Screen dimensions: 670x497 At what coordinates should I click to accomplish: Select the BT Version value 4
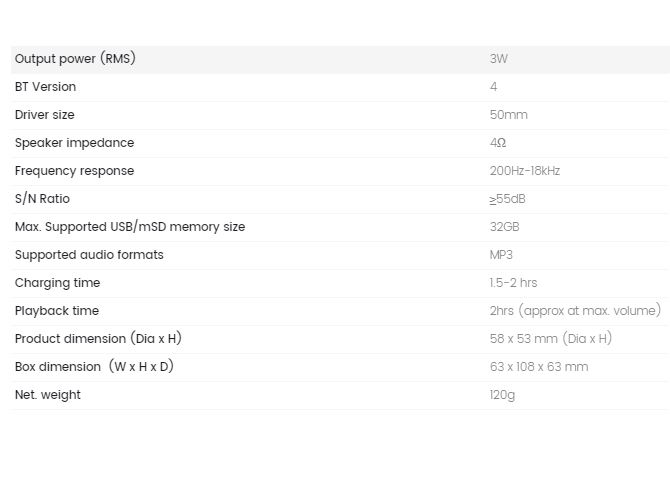pyautogui.click(x=494, y=87)
